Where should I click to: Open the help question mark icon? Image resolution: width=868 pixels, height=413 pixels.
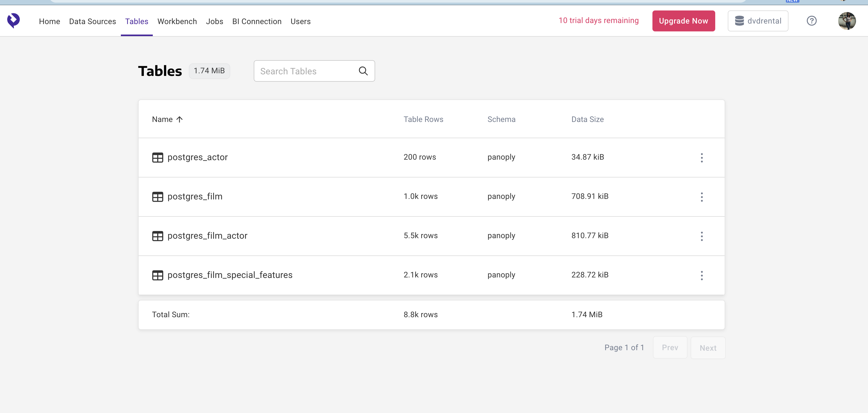click(x=811, y=21)
